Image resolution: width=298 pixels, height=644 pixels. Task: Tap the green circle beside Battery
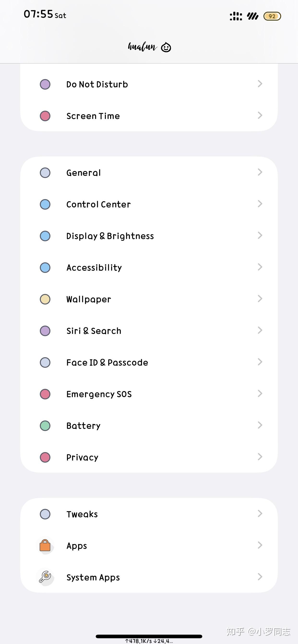click(x=45, y=426)
